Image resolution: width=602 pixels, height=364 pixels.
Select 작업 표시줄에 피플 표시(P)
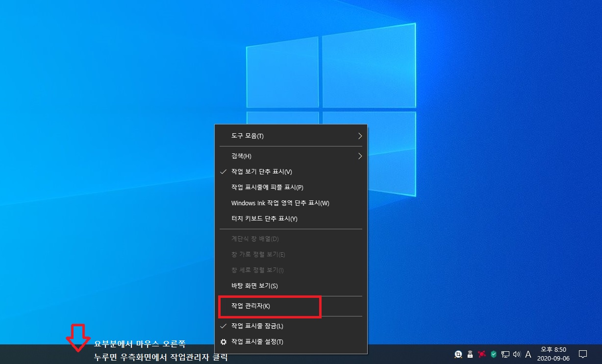pos(291,187)
